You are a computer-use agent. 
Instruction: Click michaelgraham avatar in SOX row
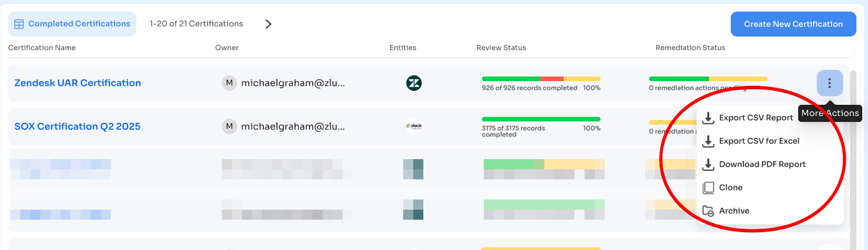coord(229,127)
